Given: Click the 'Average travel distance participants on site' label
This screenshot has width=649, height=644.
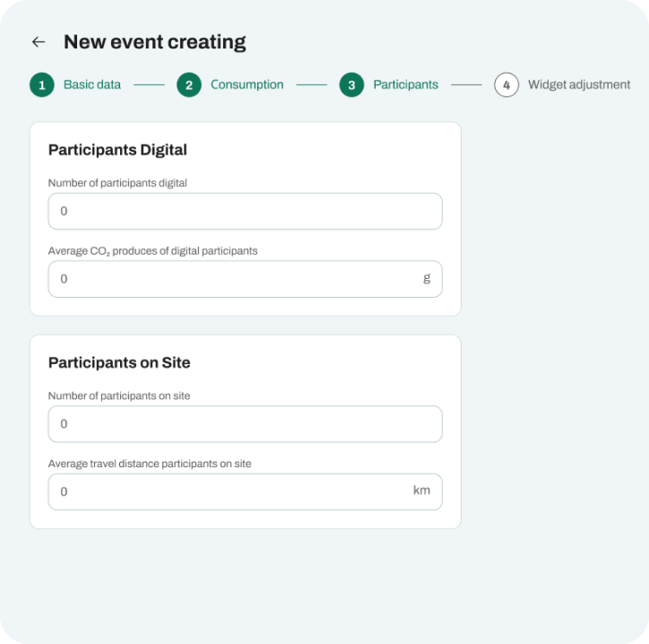Looking at the screenshot, I should [150, 464].
